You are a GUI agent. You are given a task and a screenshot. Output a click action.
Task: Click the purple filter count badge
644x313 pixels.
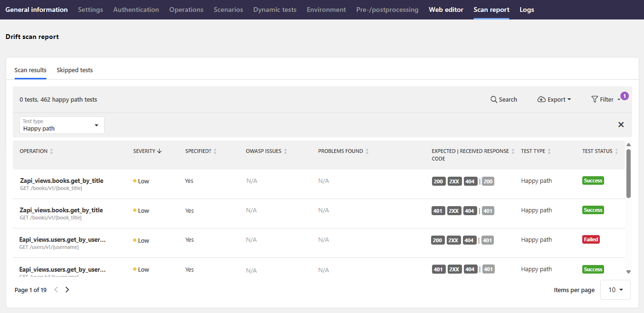[625, 96]
